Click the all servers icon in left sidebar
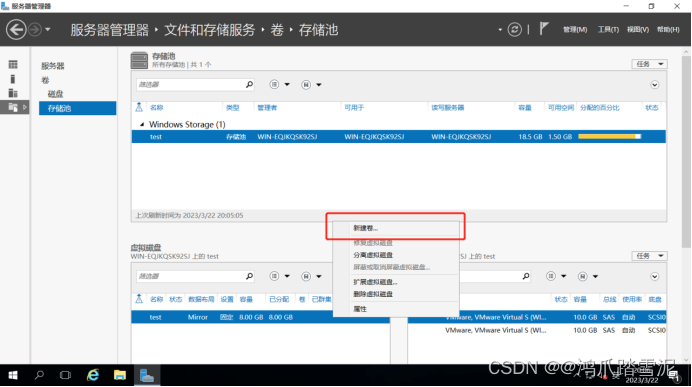 [x=13, y=93]
